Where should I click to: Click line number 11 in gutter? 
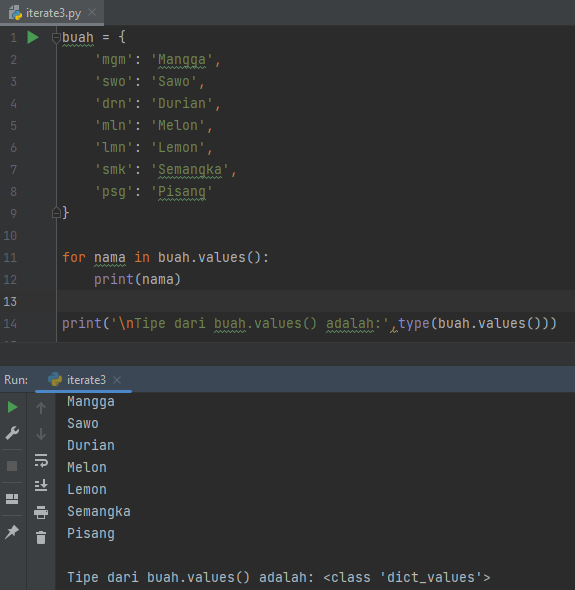tap(10, 257)
